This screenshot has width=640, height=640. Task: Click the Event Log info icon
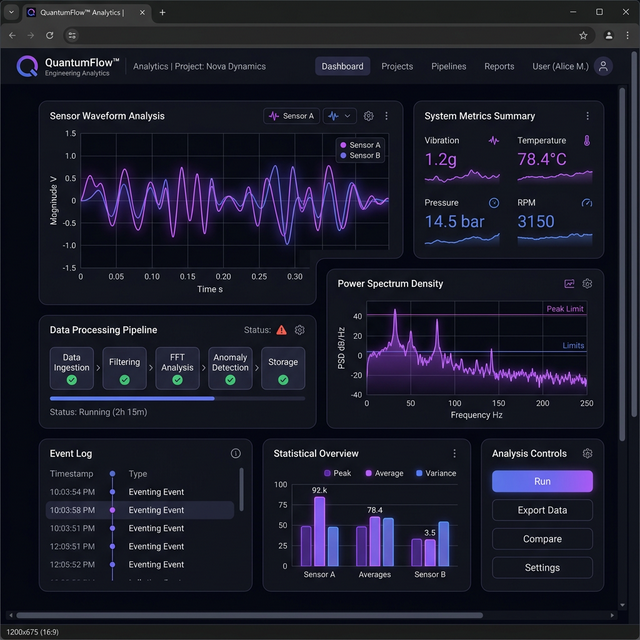(236, 453)
